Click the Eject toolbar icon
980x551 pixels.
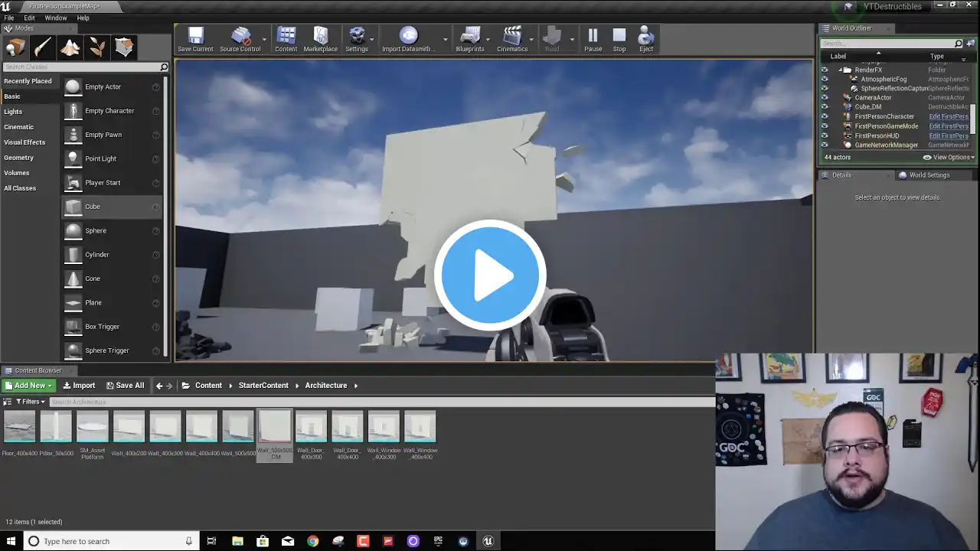coord(646,39)
